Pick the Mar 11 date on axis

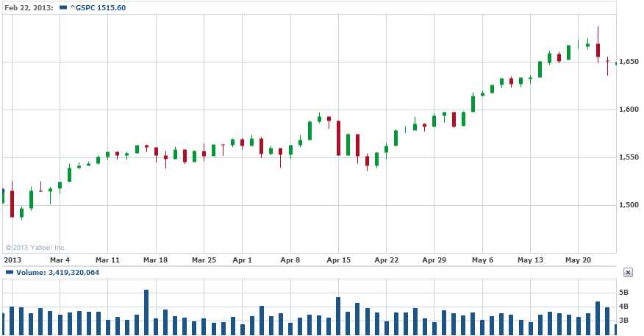[107, 260]
